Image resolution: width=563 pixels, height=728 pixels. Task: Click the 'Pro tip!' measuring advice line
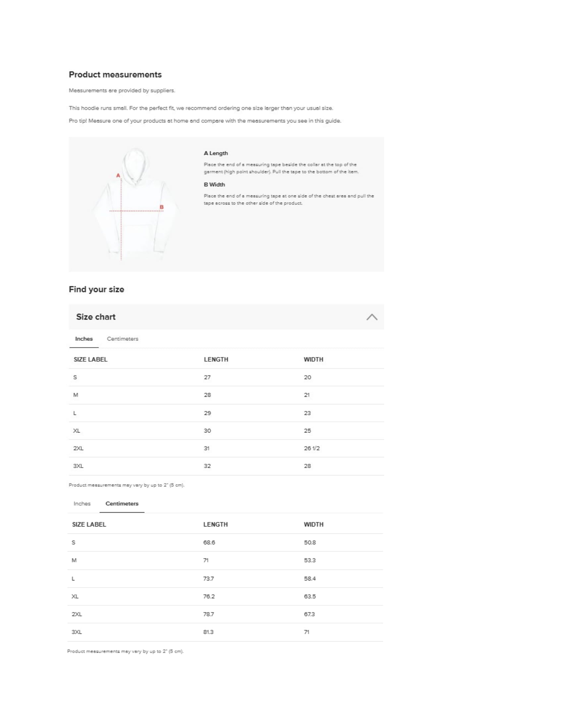pyautogui.click(x=205, y=121)
